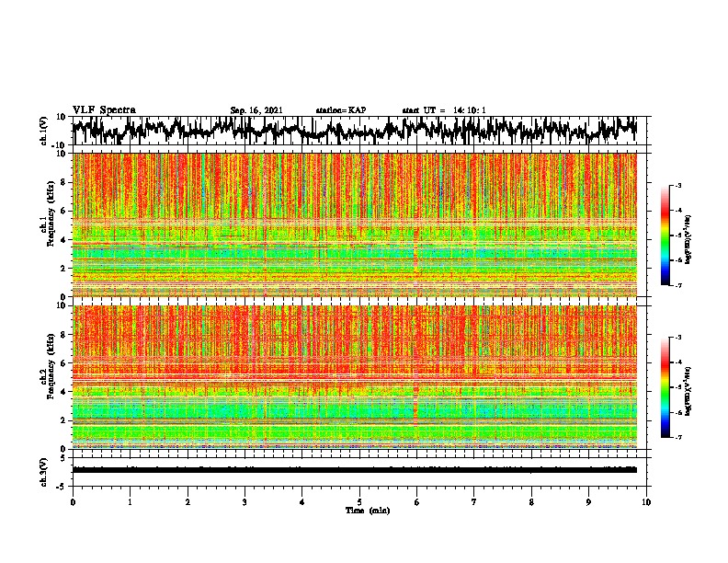Select the "start UT = 14:10: 1" text
This screenshot has width=728, height=563.
[x=444, y=110]
